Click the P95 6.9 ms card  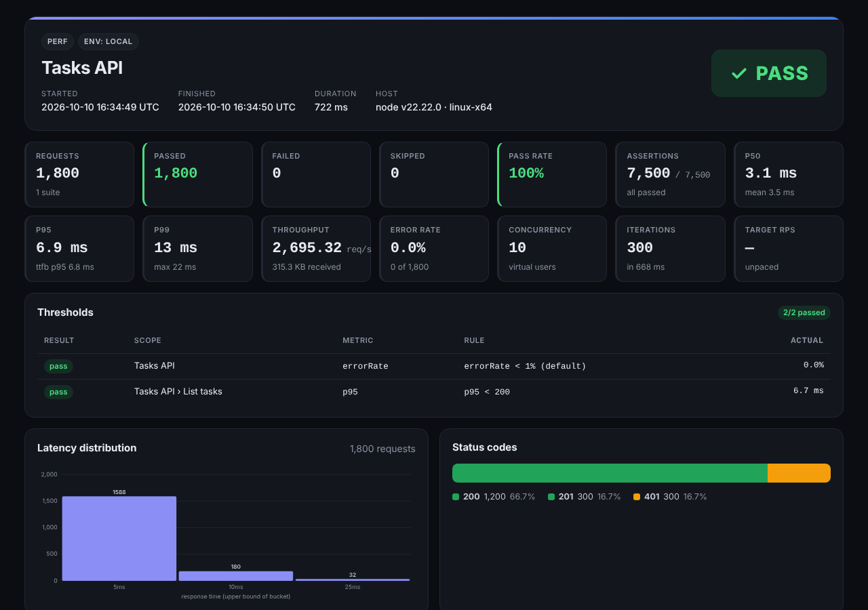[x=79, y=249]
